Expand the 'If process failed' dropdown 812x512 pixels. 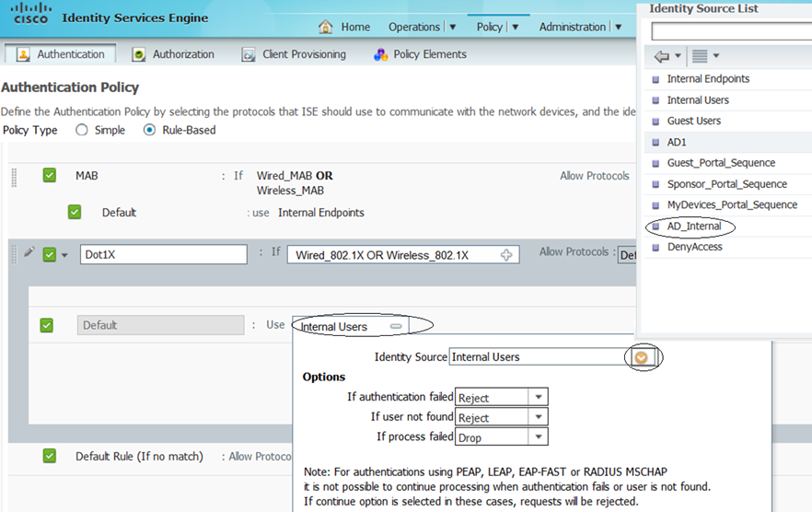click(539, 436)
